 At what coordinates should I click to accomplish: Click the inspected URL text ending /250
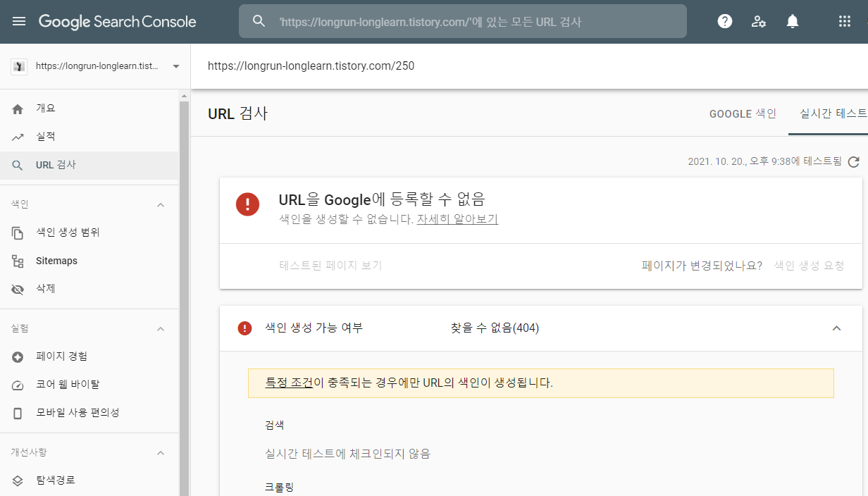point(311,66)
